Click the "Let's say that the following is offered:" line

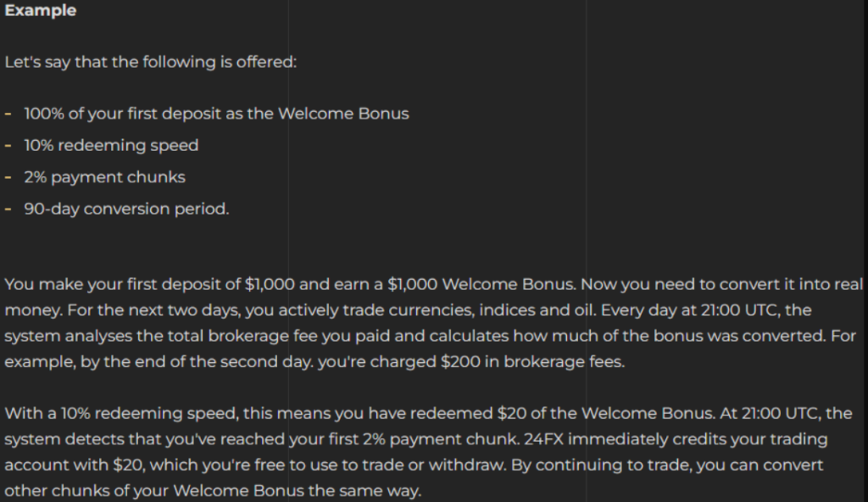point(151,63)
